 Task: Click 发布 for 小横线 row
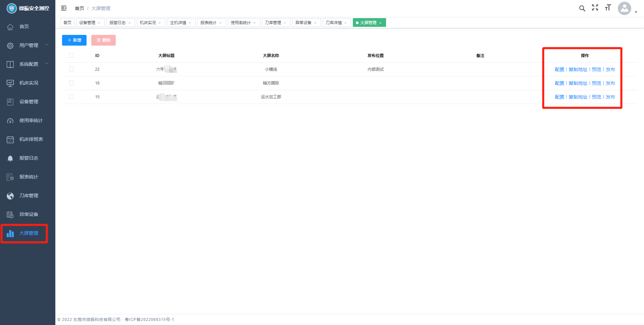pos(610,69)
